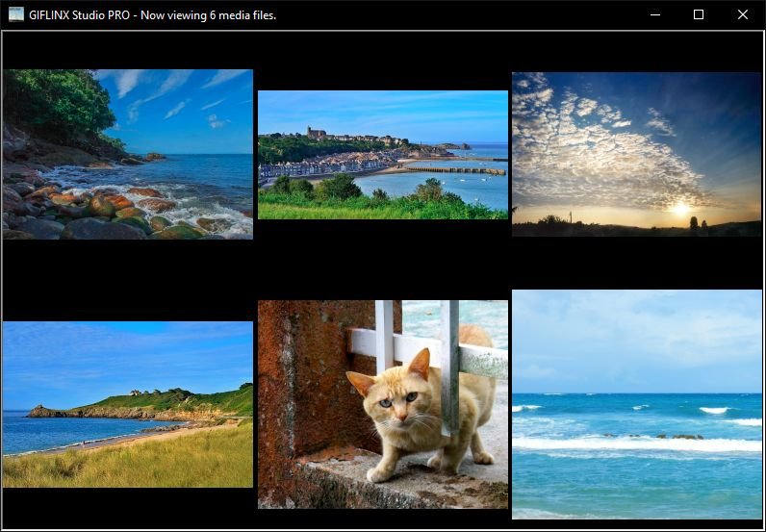The image size is (766, 532).
Task: Open the rocky shoreline photo with trees
Action: point(127,154)
